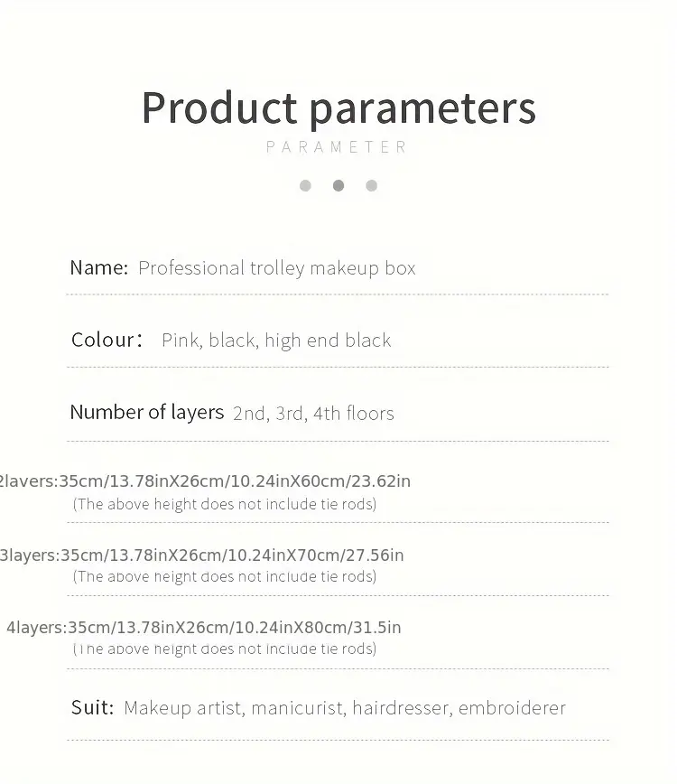The image size is (677, 784).
Task: Click the word embroiderer
Action: click(512, 708)
